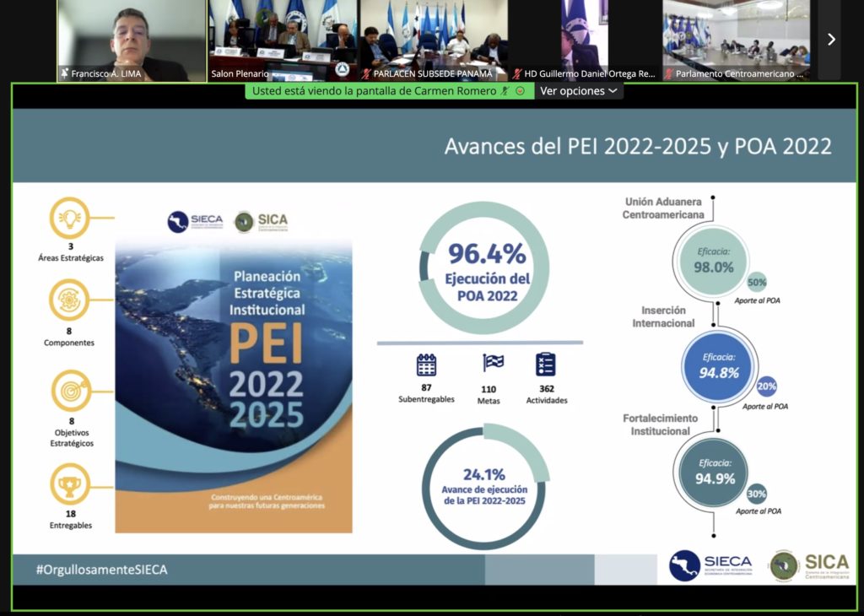The width and height of the screenshot is (864, 616).
Task: Click the checklist icon above 362 Actividades
Action: click(546, 365)
